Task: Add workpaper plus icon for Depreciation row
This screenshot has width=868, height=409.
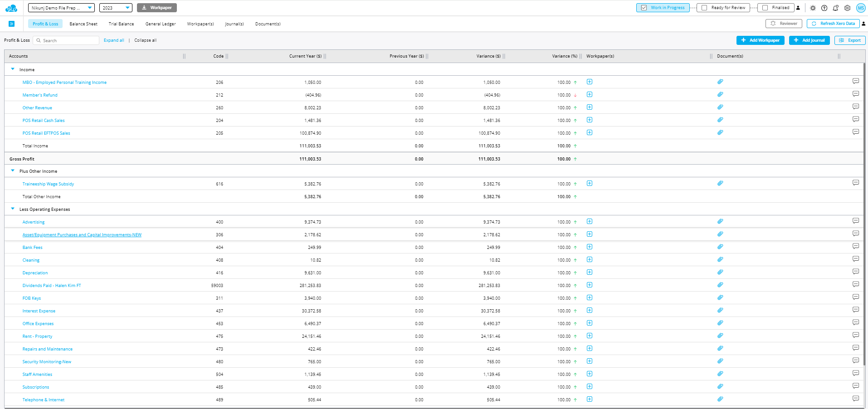Action: pos(590,273)
